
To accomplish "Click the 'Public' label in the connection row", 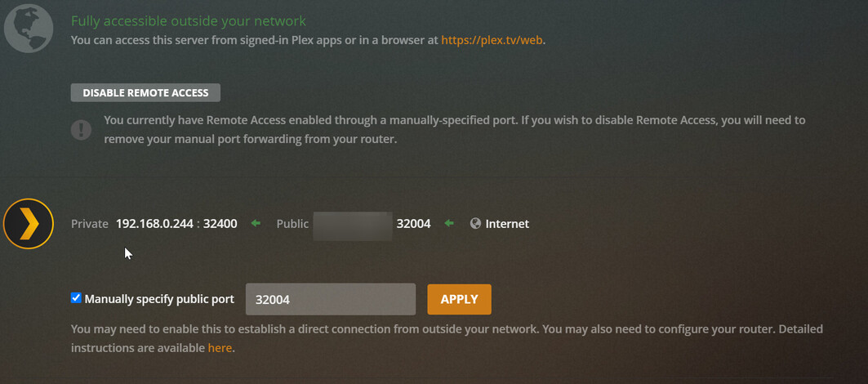I will tap(292, 223).
